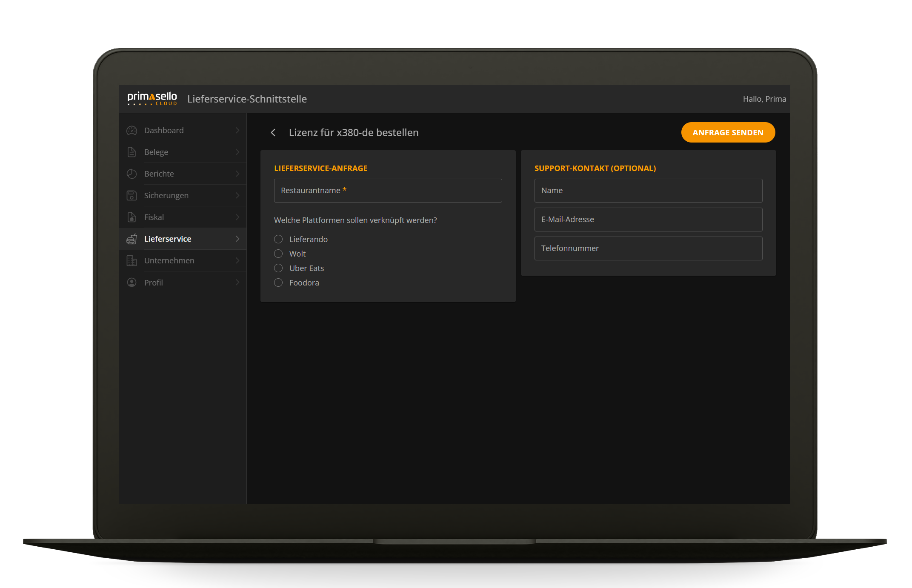Click the Sicherungen backup disk icon
912x588 pixels.
click(132, 196)
